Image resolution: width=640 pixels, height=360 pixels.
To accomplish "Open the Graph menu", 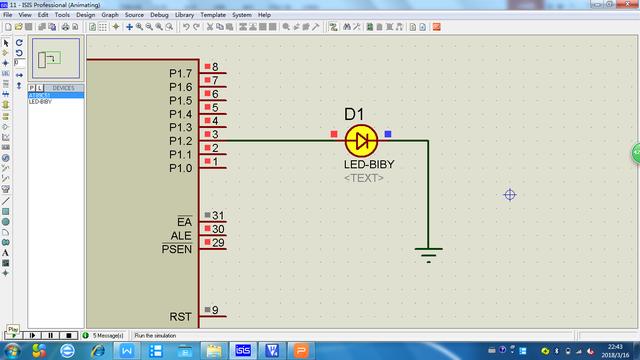I will [110, 15].
